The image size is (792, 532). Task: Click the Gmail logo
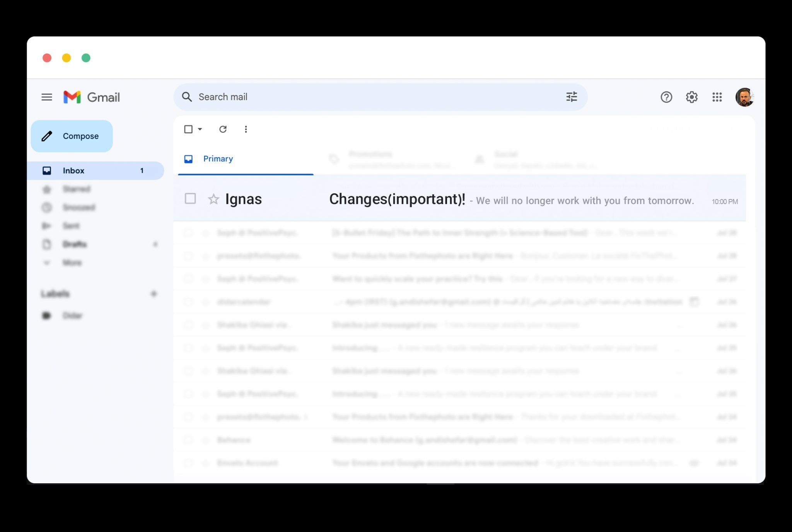pyautogui.click(x=92, y=97)
